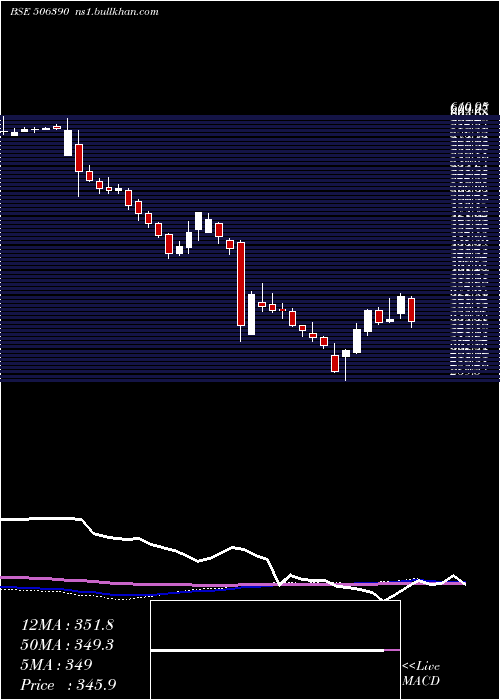The image size is (500, 700).
Task: Click the Price : 345.9 value
Action: click(x=69, y=685)
